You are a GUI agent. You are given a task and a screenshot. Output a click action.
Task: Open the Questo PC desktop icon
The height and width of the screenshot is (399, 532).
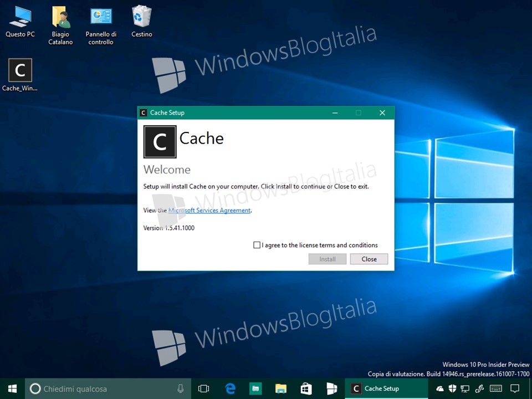[x=20, y=22]
